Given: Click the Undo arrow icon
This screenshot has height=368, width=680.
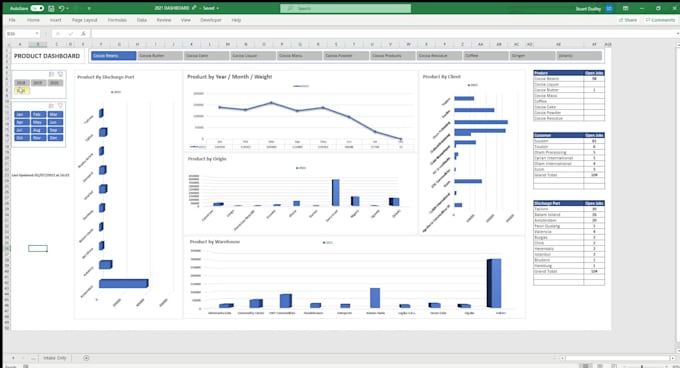Looking at the screenshot, I should tap(61, 8).
